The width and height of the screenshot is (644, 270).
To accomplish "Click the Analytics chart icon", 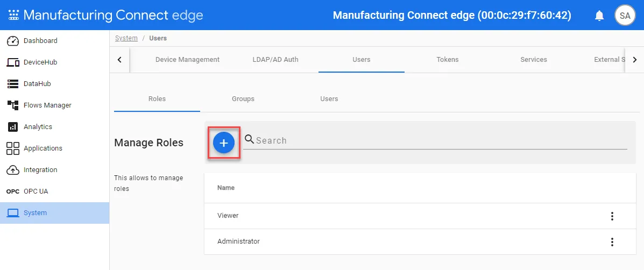I will pos(13,127).
